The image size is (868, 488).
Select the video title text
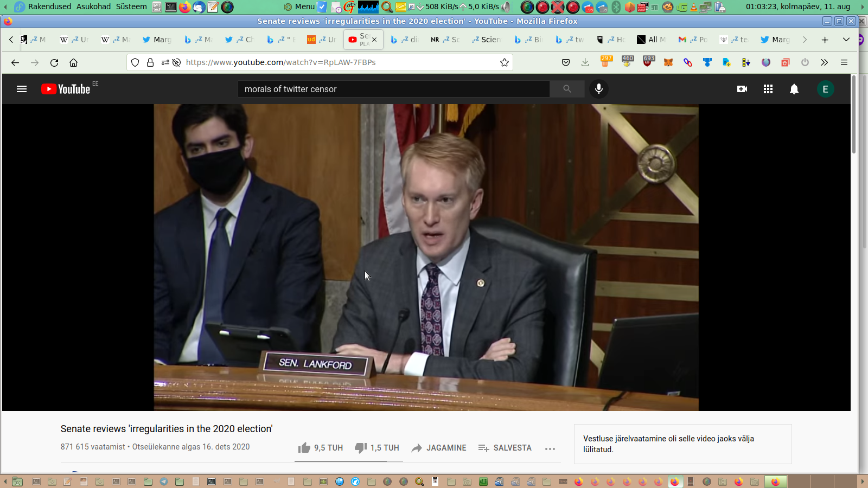167,429
